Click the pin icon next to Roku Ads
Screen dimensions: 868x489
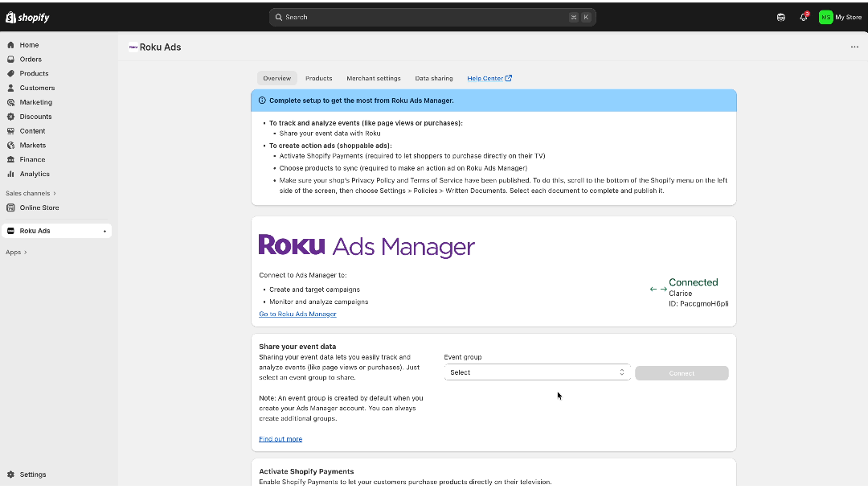click(x=104, y=232)
